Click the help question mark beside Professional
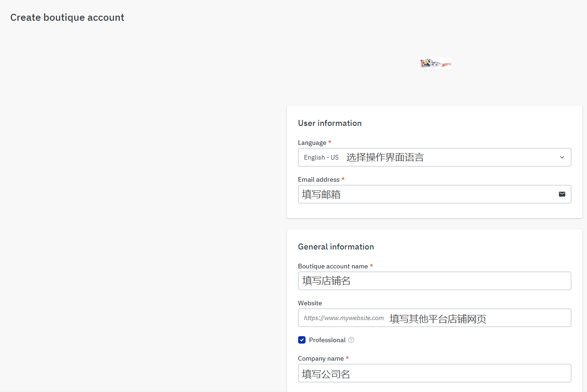 point(351,340)
